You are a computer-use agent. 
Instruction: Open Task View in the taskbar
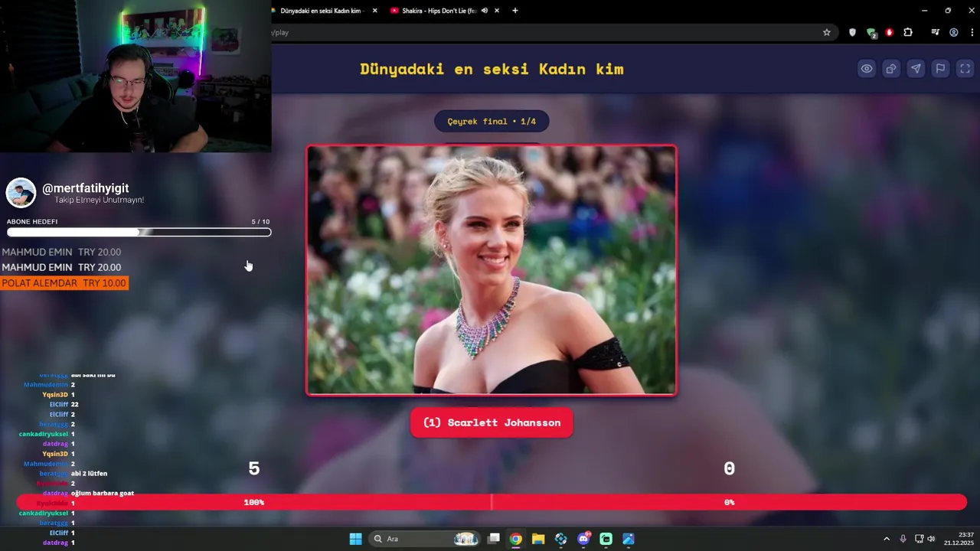[494, 539]
